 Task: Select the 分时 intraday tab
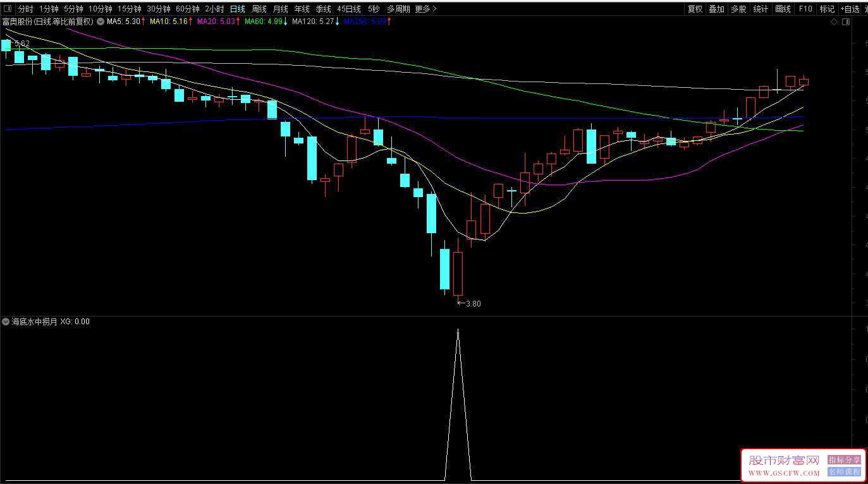[x=25, y=9]
